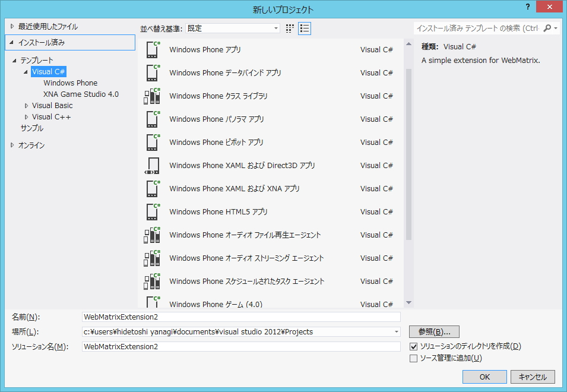Screen dimensions: 567x392
Task: Select the Visual C# tree item label
Action: (x=49, y=72)
